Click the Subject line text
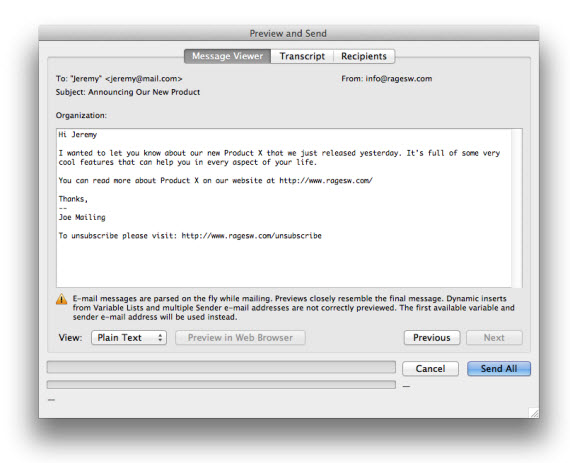 128,92
